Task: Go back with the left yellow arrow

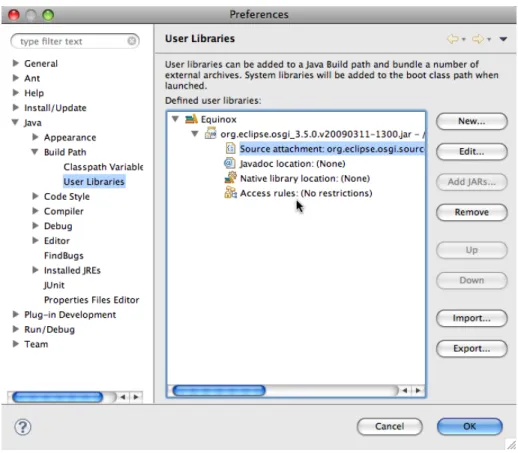Action: [453, 39]
